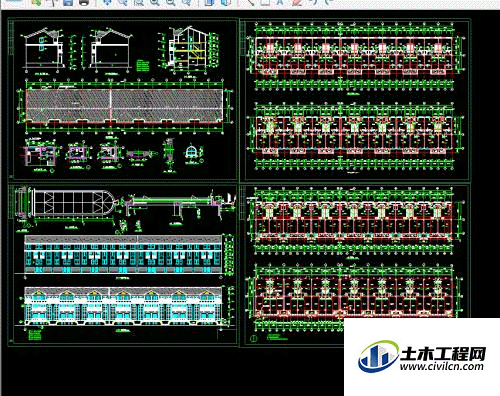The height and width of the screenshot is (396, 500).
Task: Select the arched canopy plan detail
Action: [x=75, y=203]
